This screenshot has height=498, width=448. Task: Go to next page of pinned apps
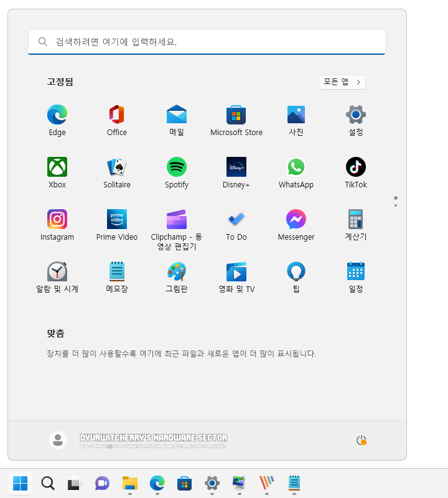pyautogui.click(x=396, y=205)
